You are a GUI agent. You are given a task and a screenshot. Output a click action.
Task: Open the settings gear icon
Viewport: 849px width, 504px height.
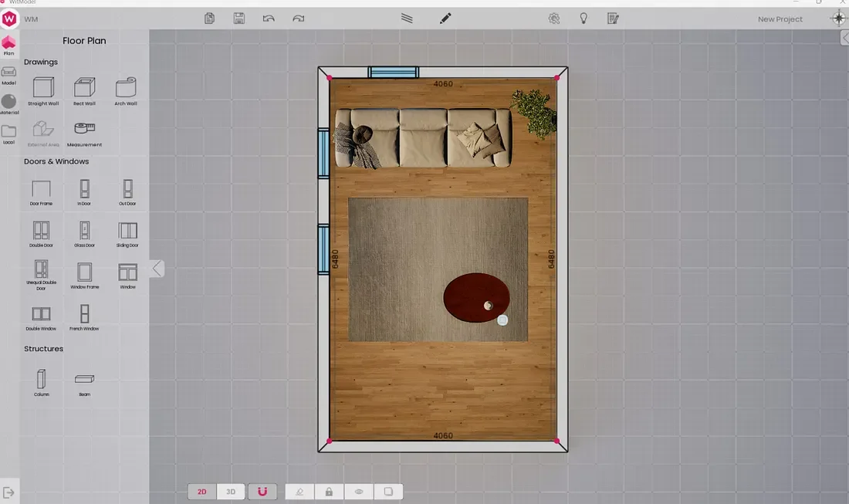click(x=554, y=19)
